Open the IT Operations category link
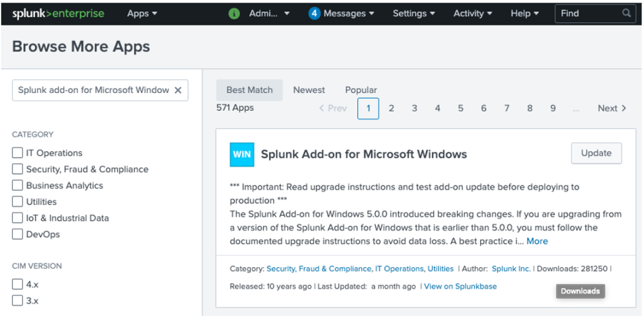Image resolution: width=644 pixels, height=320 pixels. [399, 268]
